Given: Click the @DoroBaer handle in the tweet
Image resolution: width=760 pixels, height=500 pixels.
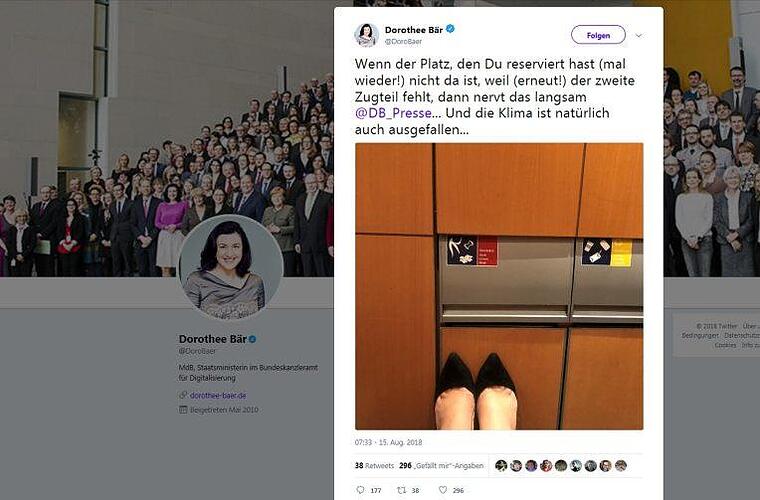Looking at the screenshot, I should click(403, 42).
